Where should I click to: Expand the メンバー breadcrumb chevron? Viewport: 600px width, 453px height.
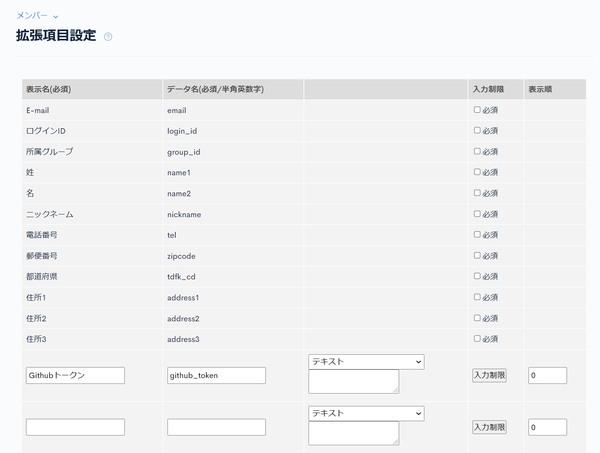click(x=55, y=16)
